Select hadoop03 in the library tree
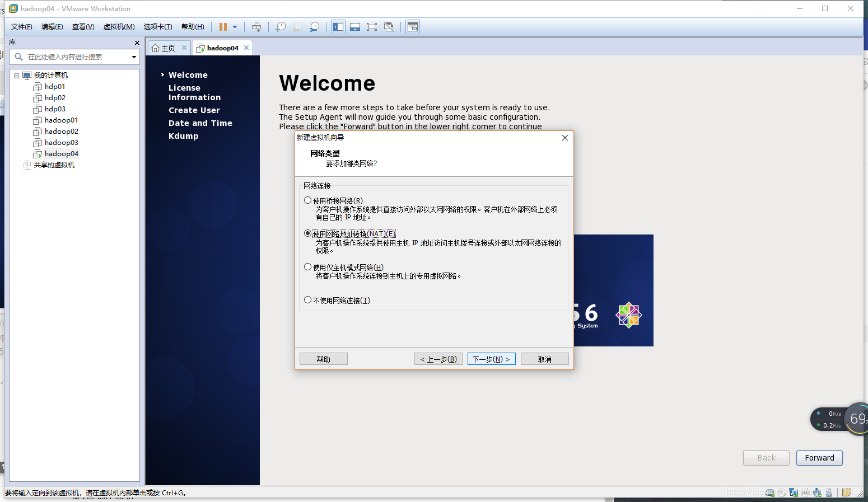 point(61,143)
